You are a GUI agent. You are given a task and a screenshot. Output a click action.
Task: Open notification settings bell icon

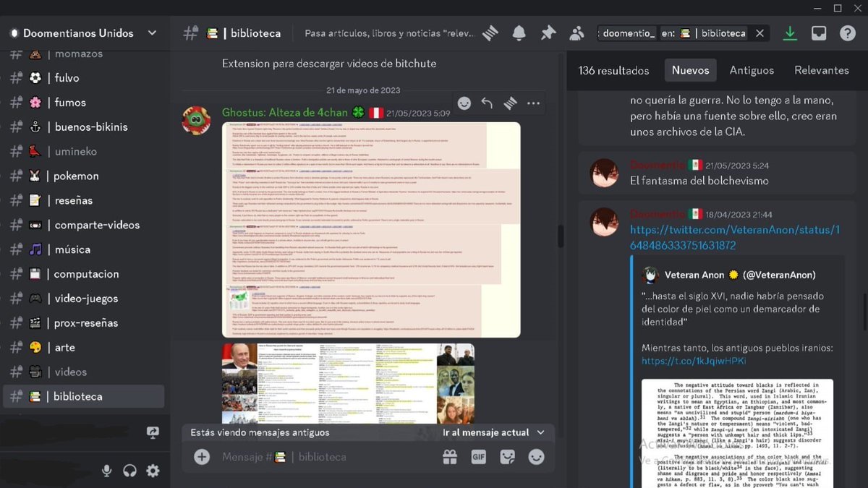click(x=519, y=33)
